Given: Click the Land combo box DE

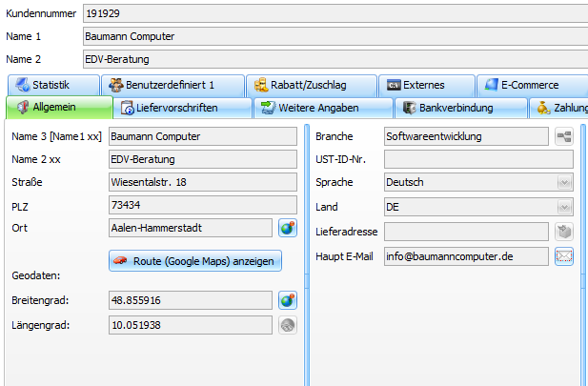Looking at the screenshot, I should [478, 207].
